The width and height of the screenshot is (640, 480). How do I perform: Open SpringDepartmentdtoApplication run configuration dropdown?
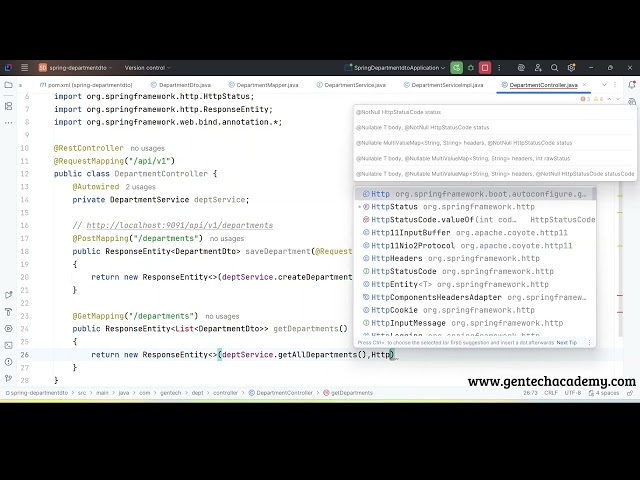tap(395, 68)
